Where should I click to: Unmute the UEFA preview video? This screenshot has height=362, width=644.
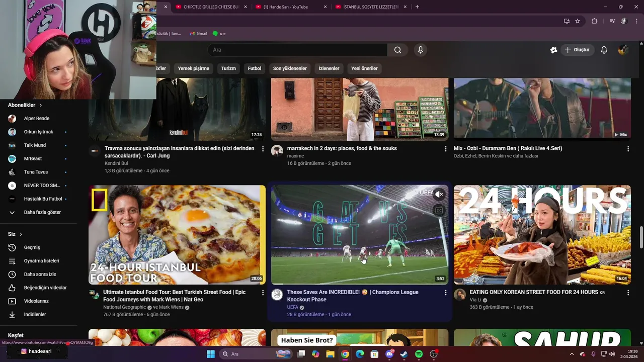pyautogui.click(x=439, y=194)
